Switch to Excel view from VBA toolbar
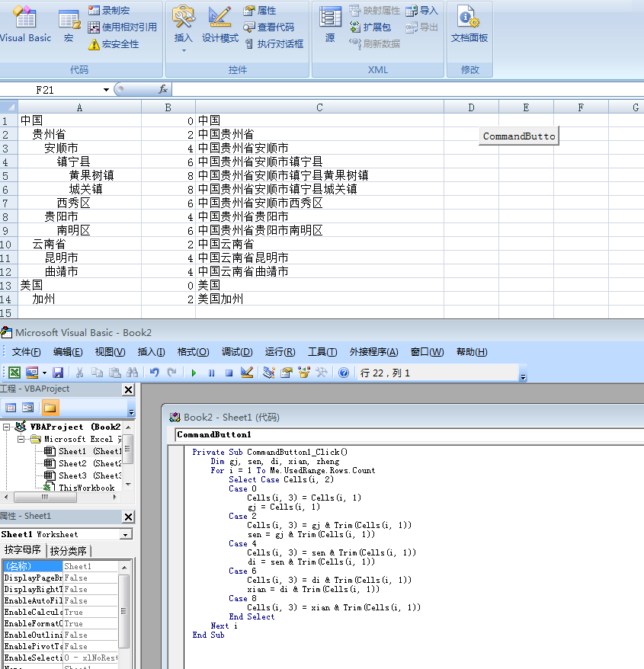The height and width of the screenshot is (669, 644). [14, 373]
